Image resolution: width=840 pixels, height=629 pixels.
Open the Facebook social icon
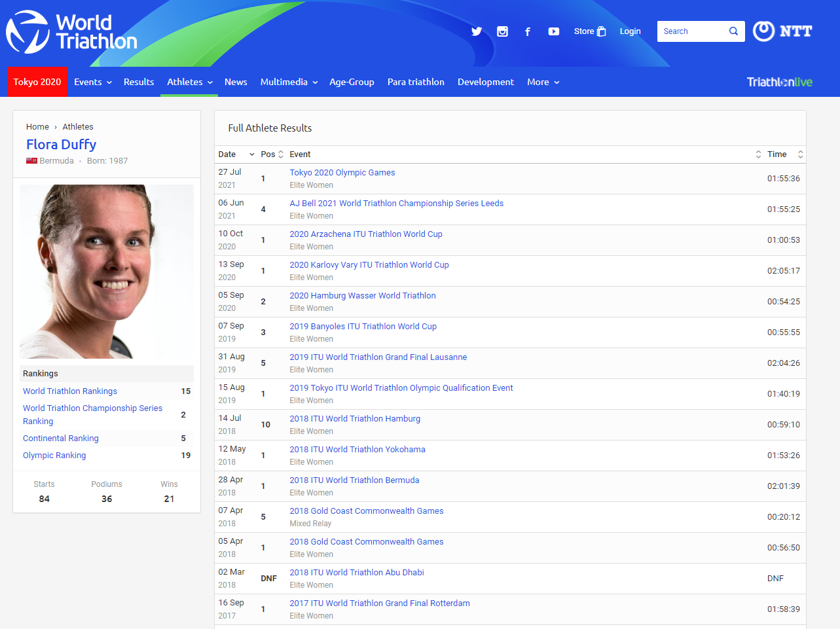pos(528,31)
